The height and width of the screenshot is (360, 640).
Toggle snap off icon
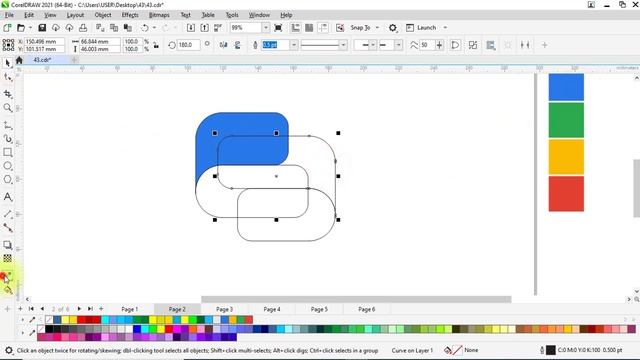coord(340,28)
